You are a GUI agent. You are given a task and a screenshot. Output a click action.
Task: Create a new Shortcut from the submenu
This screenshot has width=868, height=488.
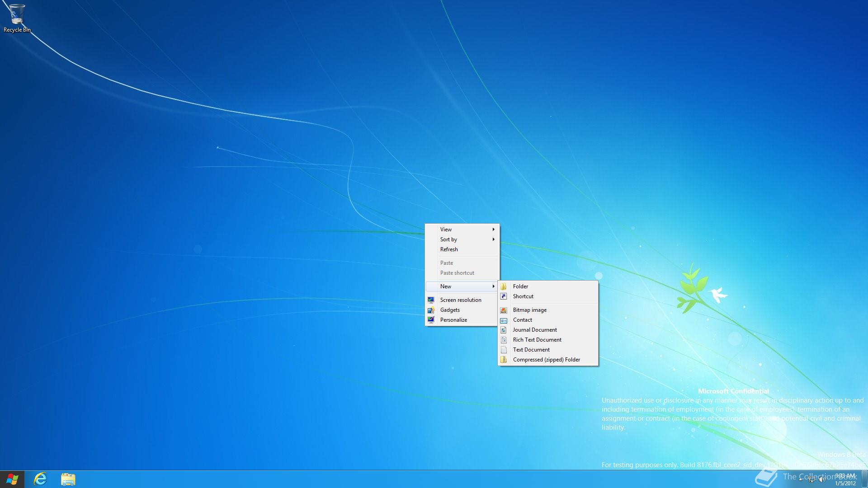coord(548,296)
